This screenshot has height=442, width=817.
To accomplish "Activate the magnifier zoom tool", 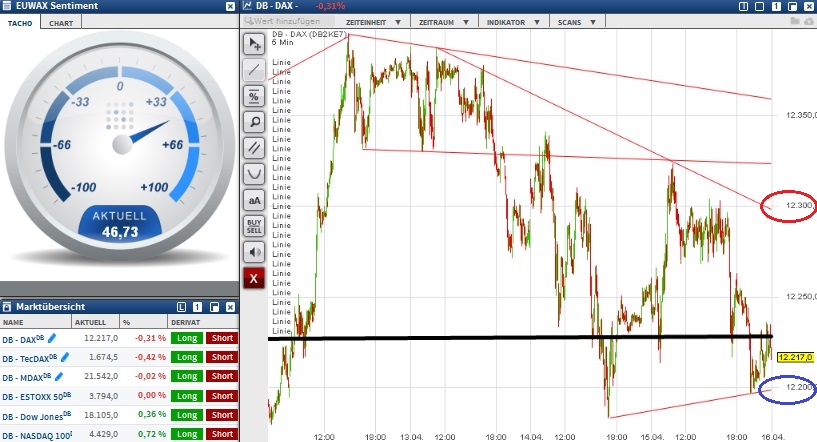I will (254, 122).
